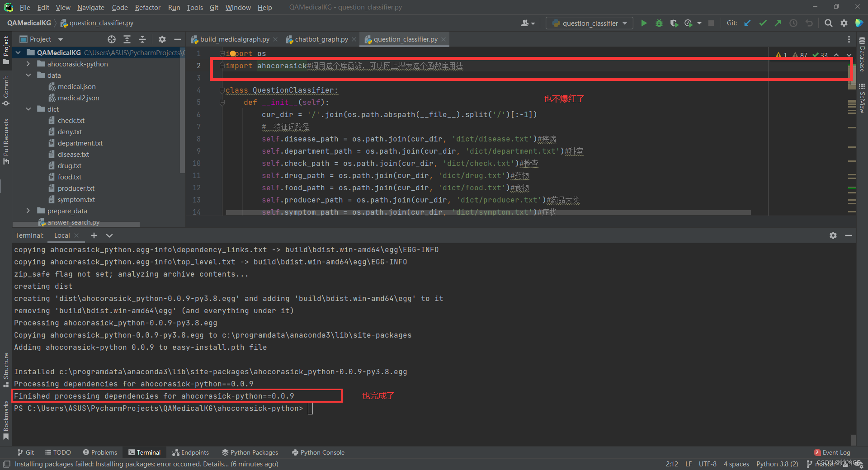
Task: Start debugging with the Debug icon
Action: (659, 23)
